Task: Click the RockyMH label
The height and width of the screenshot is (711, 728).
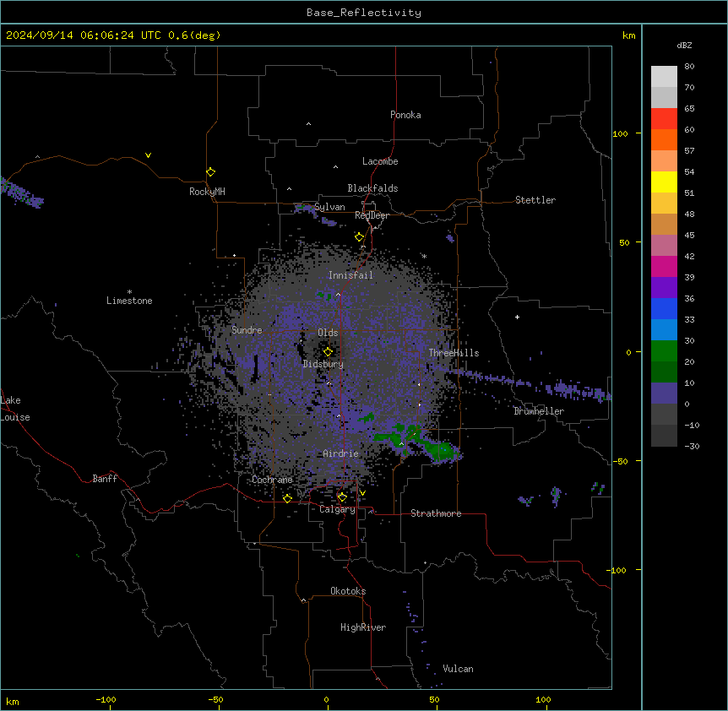Action: pos(207,192)
